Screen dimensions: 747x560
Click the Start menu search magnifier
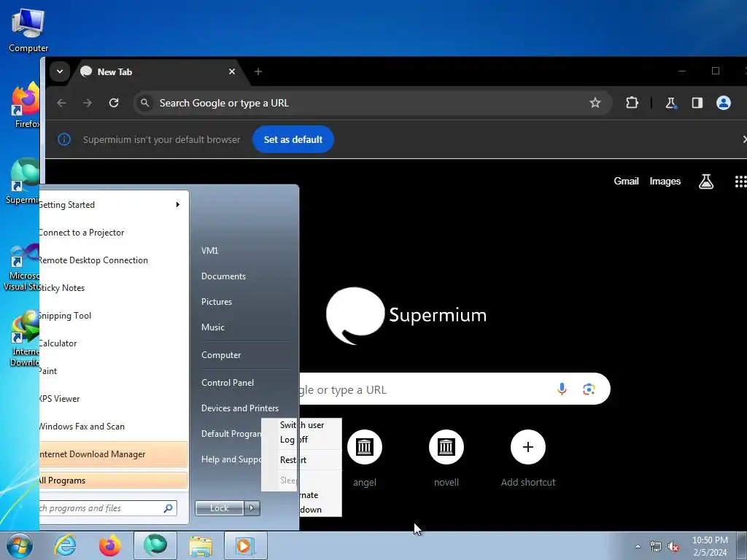[x=169, y=508]
